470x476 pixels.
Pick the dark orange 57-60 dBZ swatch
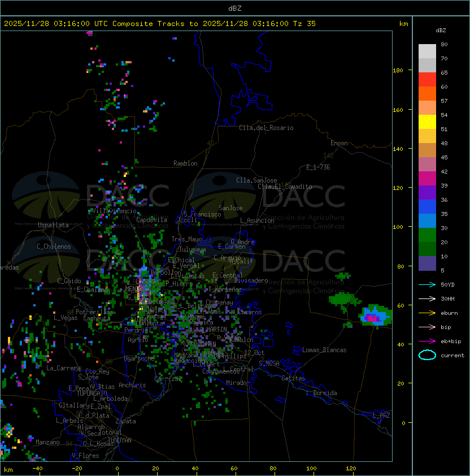(x=427, y=93)
